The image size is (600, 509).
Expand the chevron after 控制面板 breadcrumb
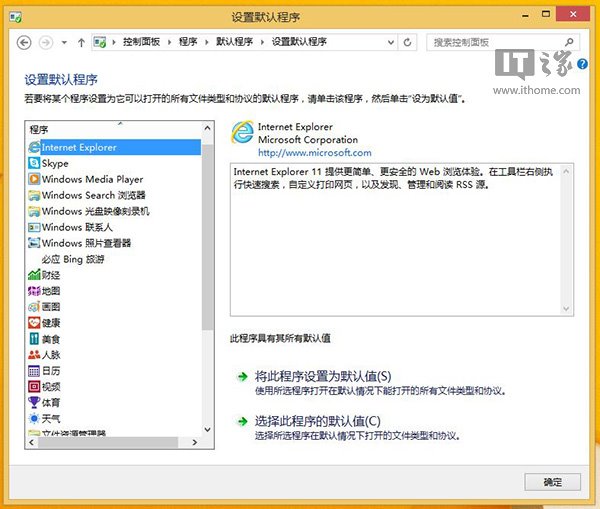(x=170, y=43)
